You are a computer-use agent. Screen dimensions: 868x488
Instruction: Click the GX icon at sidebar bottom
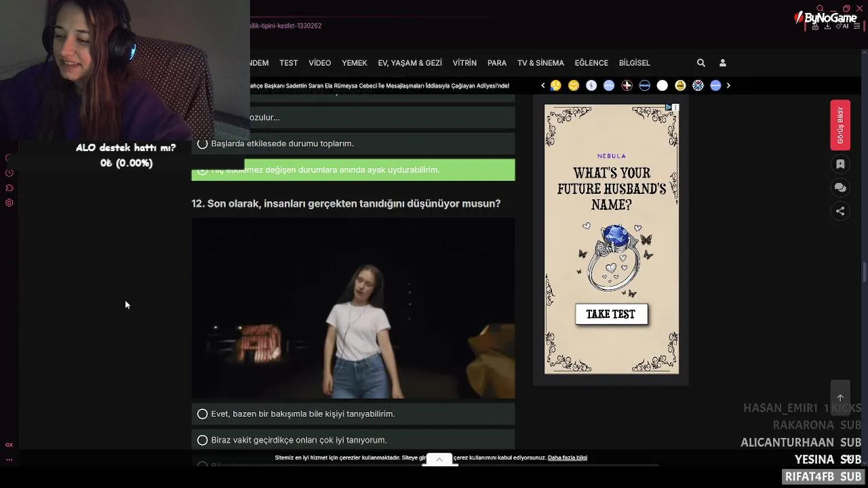pyautogui.click(x=9, y=445)
